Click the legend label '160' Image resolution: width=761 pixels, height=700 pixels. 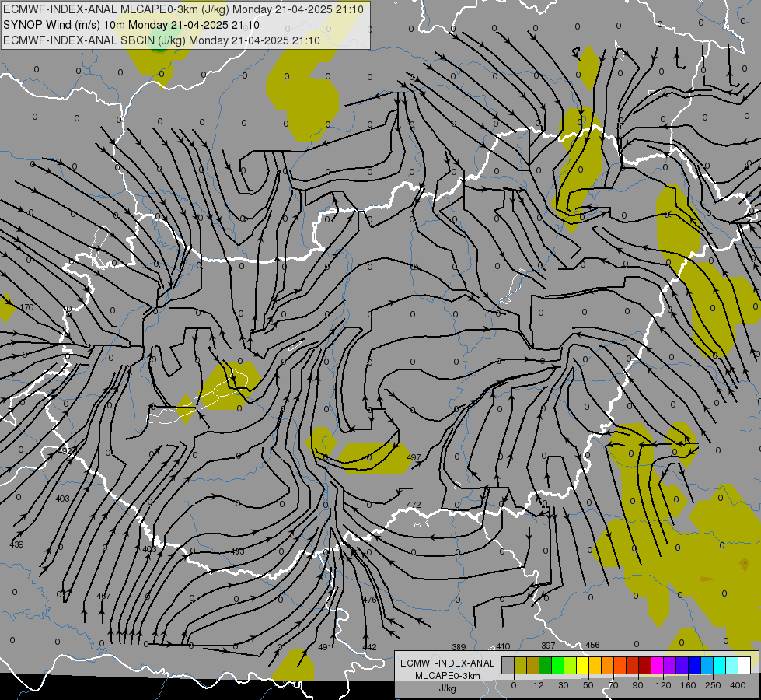click(688, 685)
